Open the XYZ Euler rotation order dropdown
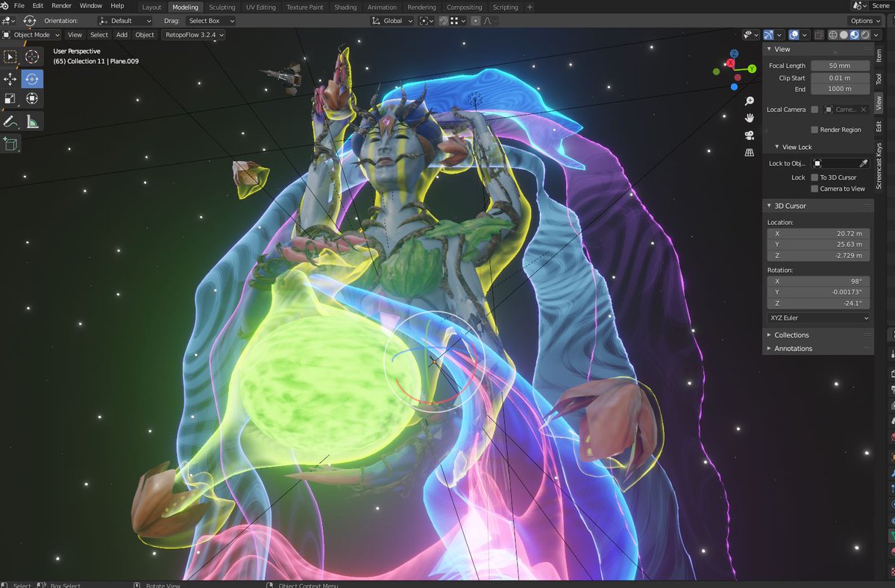 pyautogui.click(x=817, y=317)
